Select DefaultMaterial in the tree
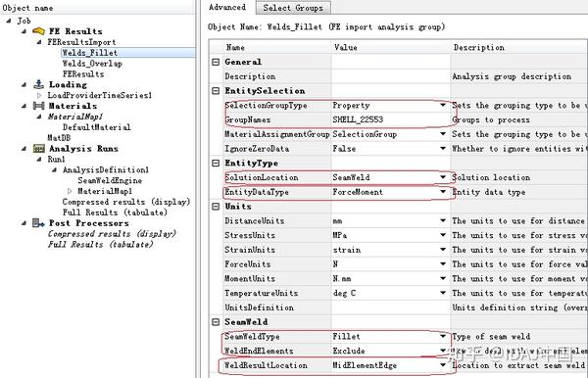Screen dimensions: 588x378 coord(97,127)
